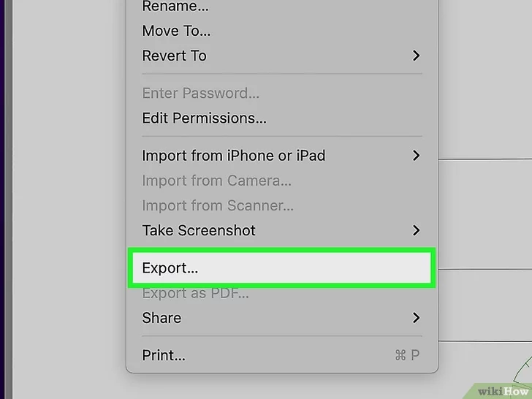Click the document canvas right of the menu
The width and height of the screenshot is (532, 399).
click(x=486, y=212)
